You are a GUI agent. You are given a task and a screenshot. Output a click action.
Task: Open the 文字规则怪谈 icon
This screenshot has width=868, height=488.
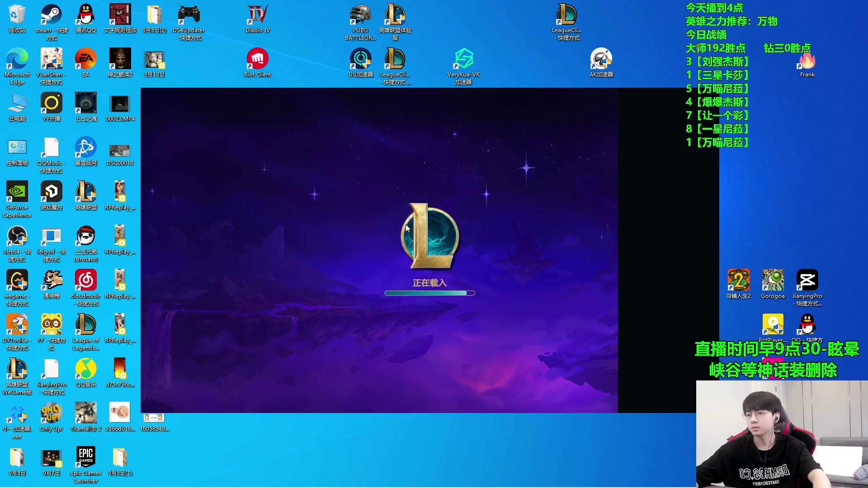click(120, 19)
